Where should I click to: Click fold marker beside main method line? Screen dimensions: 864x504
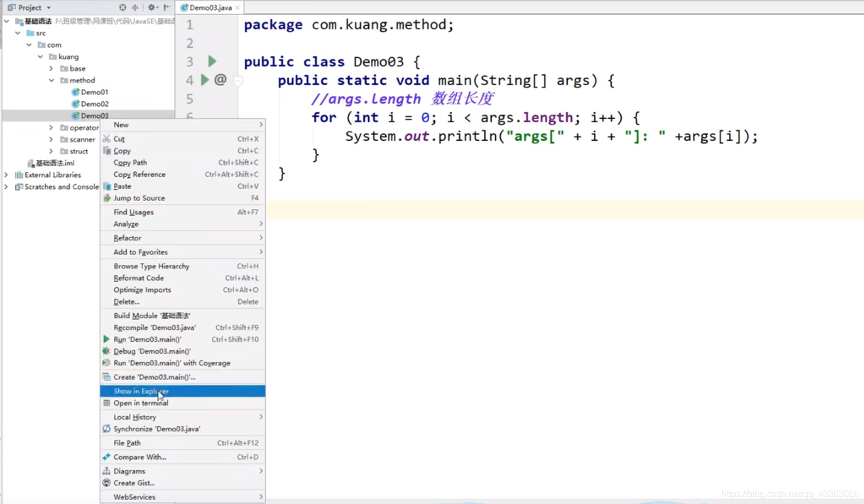238,81
